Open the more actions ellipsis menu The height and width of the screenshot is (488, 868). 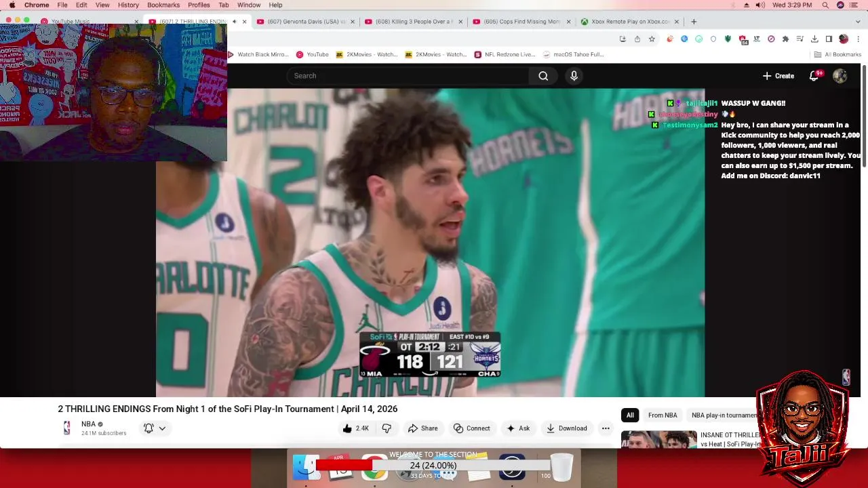[x=606, y=428]
